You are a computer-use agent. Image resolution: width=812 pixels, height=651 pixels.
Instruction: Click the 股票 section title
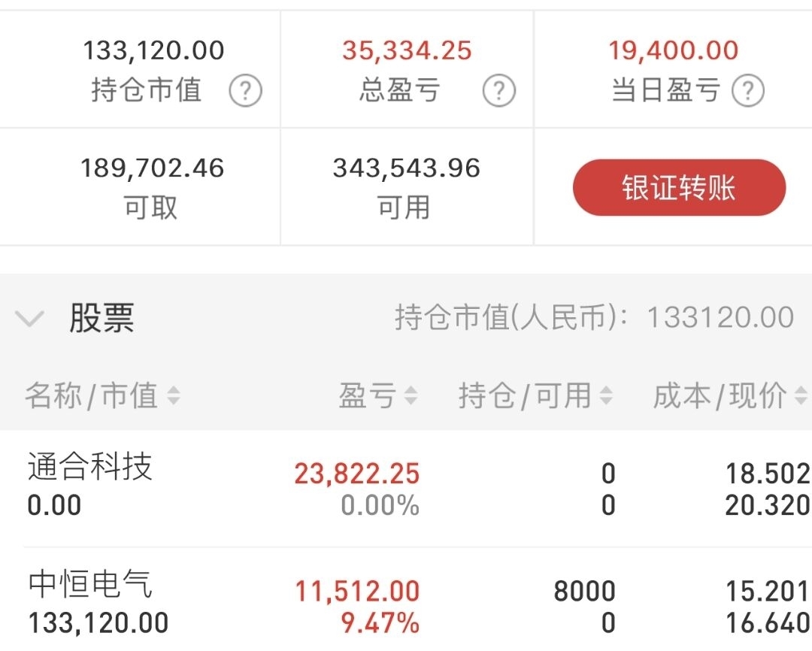101,319
